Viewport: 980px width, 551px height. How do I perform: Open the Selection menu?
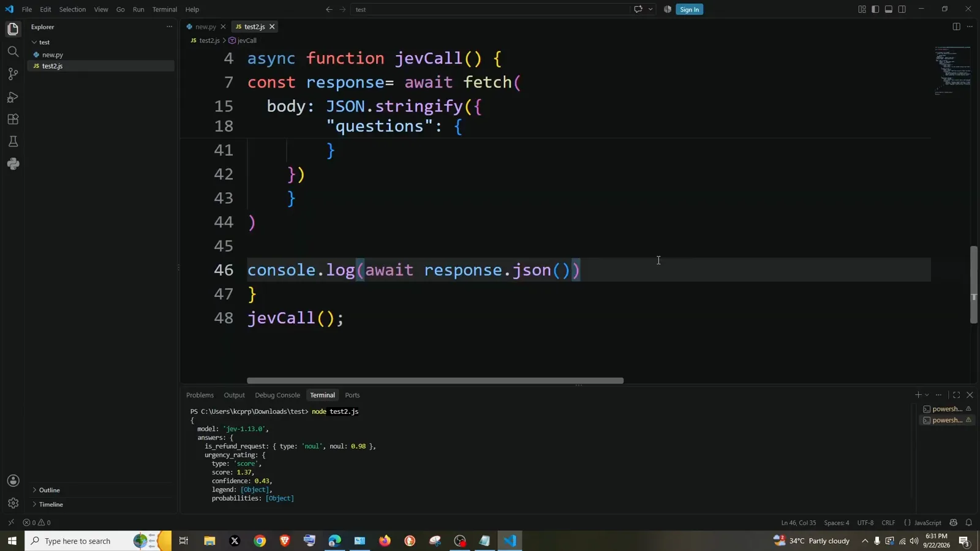tap(72, 9)
